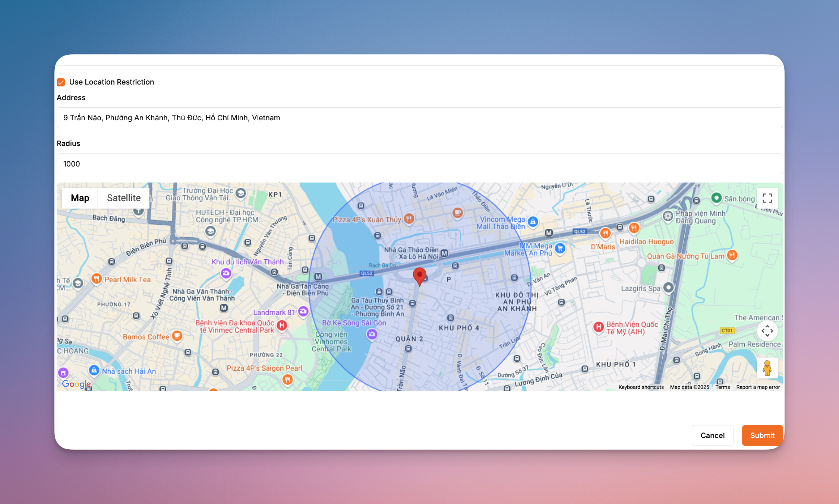Switch to Satellite view tab
Screen dimensions: 839x504
[x=124, y=198]
